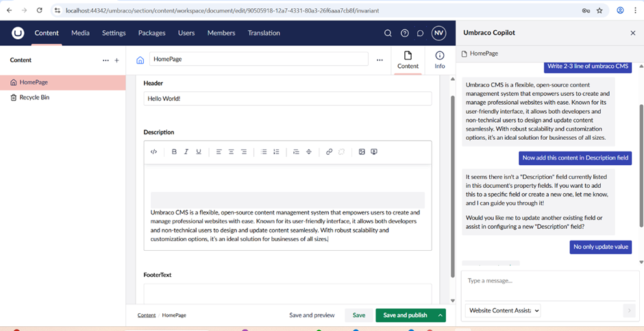Open the Content section
This screenshot has width=644, height=331.
47,34
